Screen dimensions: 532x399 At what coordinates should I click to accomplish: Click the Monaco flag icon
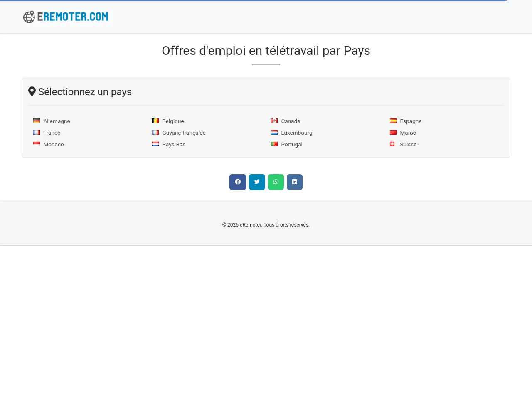coord(37,144)
